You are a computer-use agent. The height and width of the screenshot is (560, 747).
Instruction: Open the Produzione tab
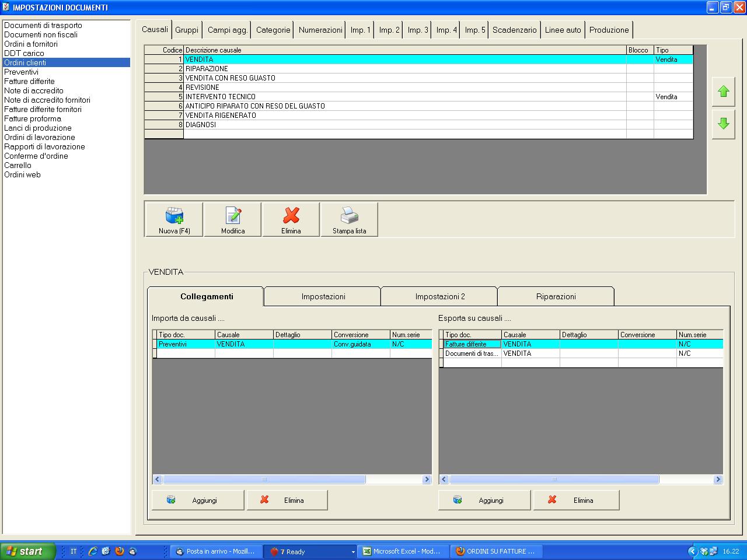(609, 30)
